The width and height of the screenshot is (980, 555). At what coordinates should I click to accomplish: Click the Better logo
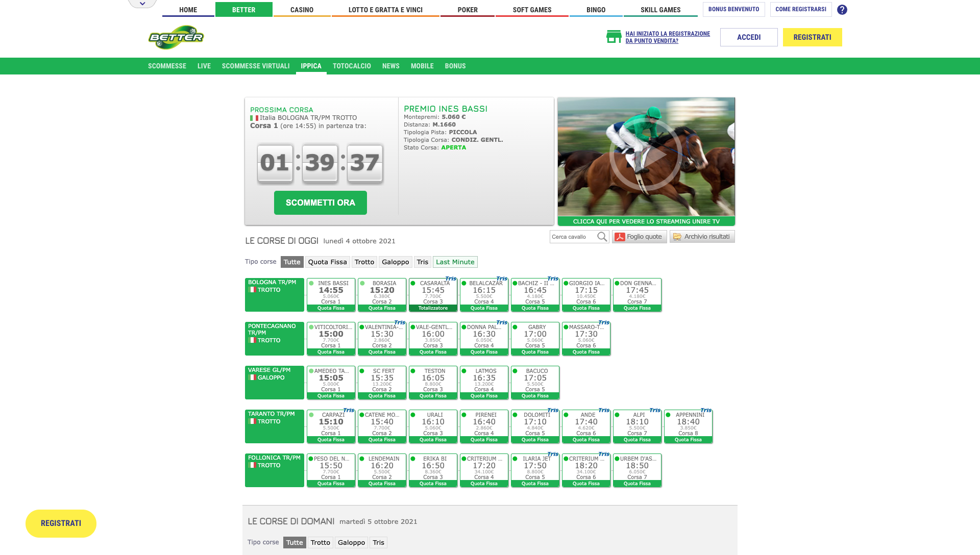point(176,37)
